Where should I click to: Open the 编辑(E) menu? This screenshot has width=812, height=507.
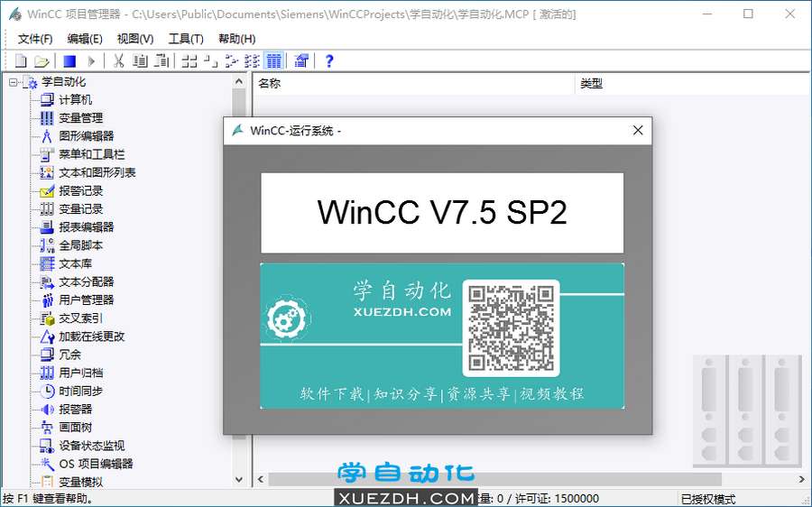pos(85,39)
